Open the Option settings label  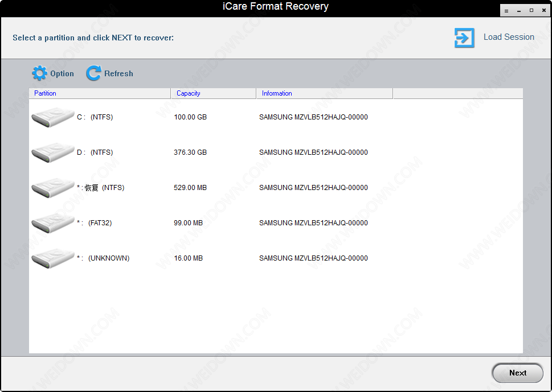tap(62, 73)
